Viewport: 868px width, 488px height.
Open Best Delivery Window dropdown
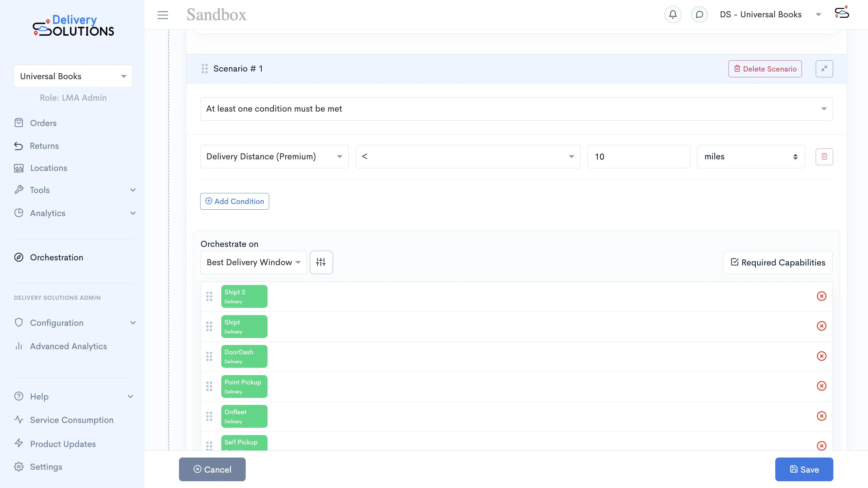pyautogui.click(x=253, y=262)
